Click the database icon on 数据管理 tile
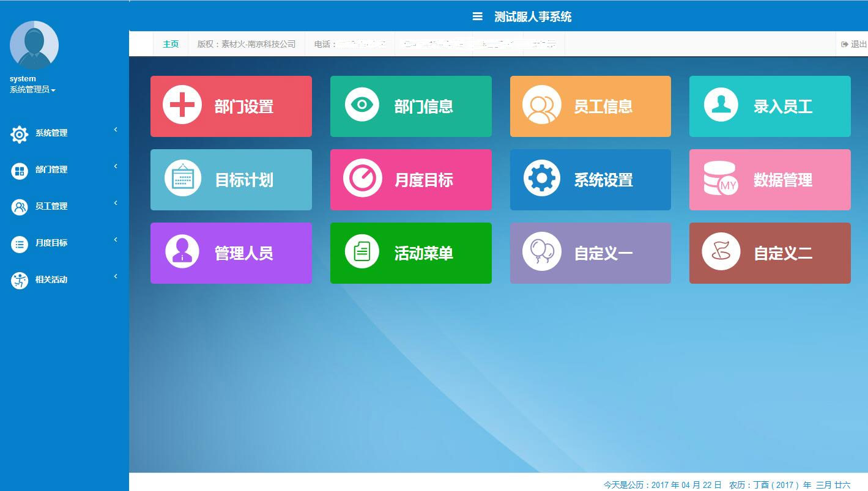868x491 pixels. point(721,179)
